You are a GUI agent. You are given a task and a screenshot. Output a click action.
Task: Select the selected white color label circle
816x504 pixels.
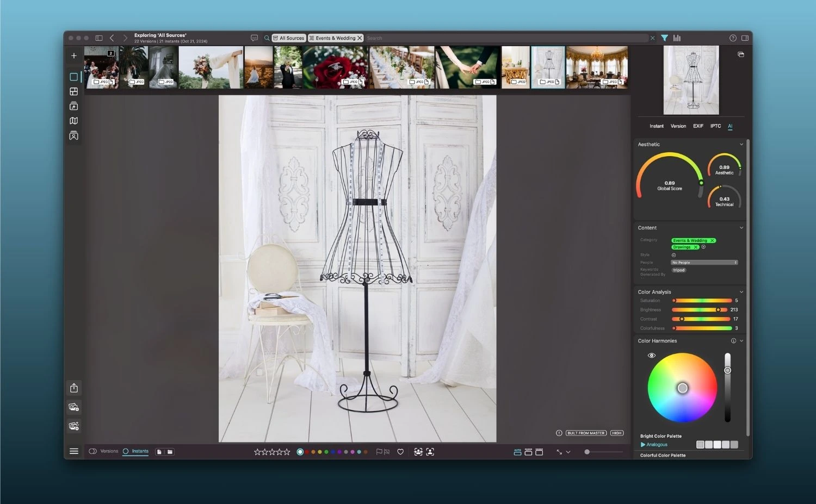point(300,452)
